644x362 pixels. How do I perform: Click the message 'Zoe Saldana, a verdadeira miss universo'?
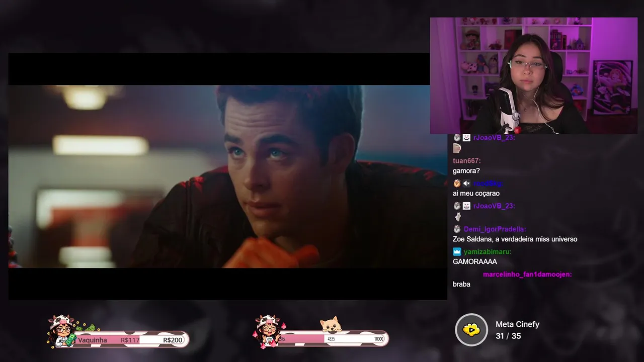515,239
